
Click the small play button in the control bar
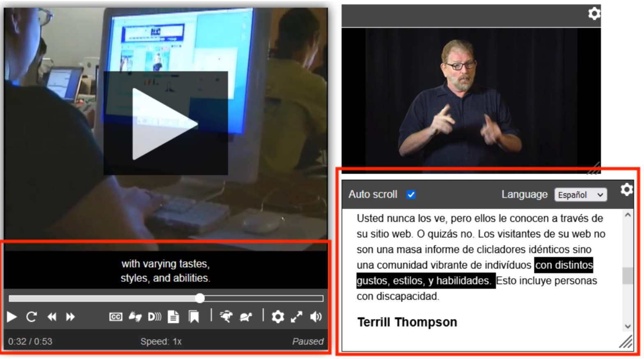[x=12, y=317]
